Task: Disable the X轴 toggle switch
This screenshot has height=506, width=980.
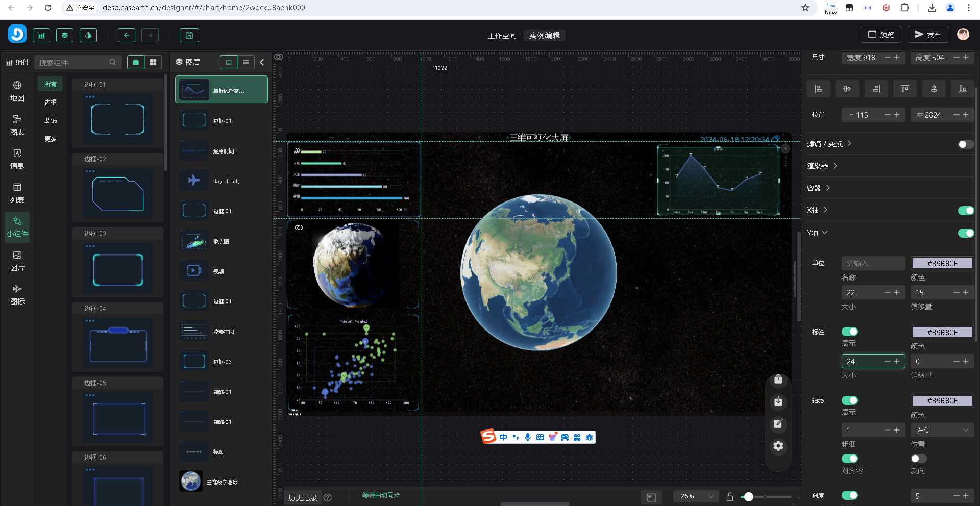Action: 965,211
